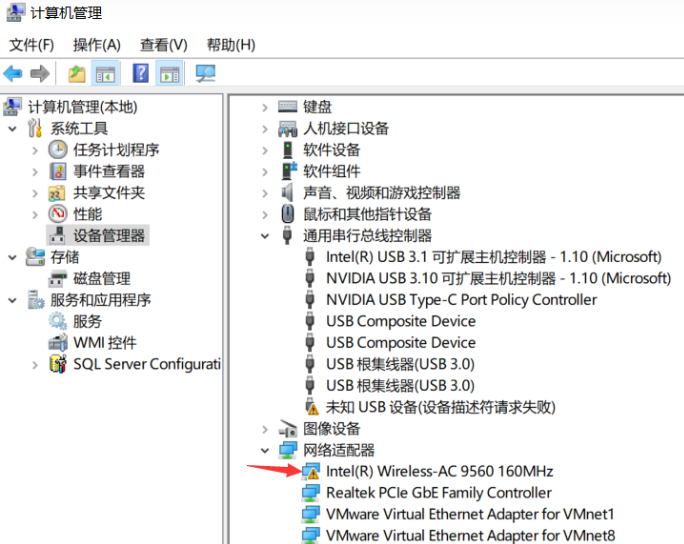Open the 文件(F) menu
The width and height of the screenshot is (684, 544).
pyautogui.click(x=32, y=45)
